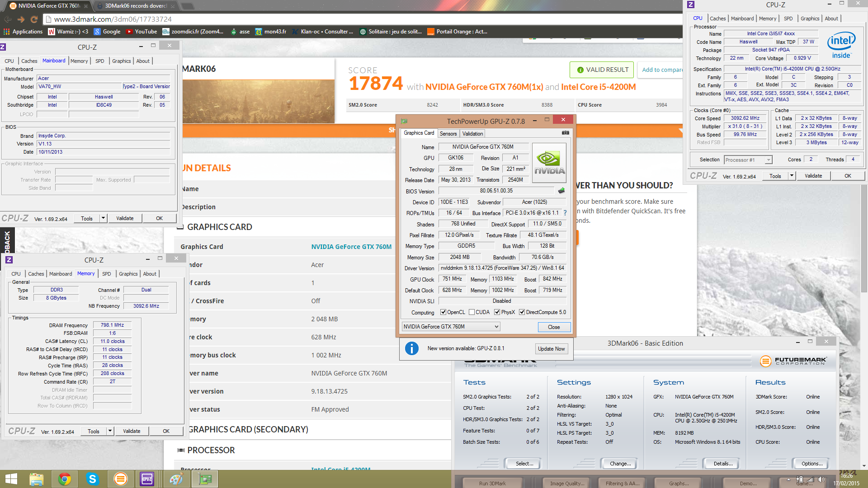Open Caches tab in Memory CPU-Z window

36,274
